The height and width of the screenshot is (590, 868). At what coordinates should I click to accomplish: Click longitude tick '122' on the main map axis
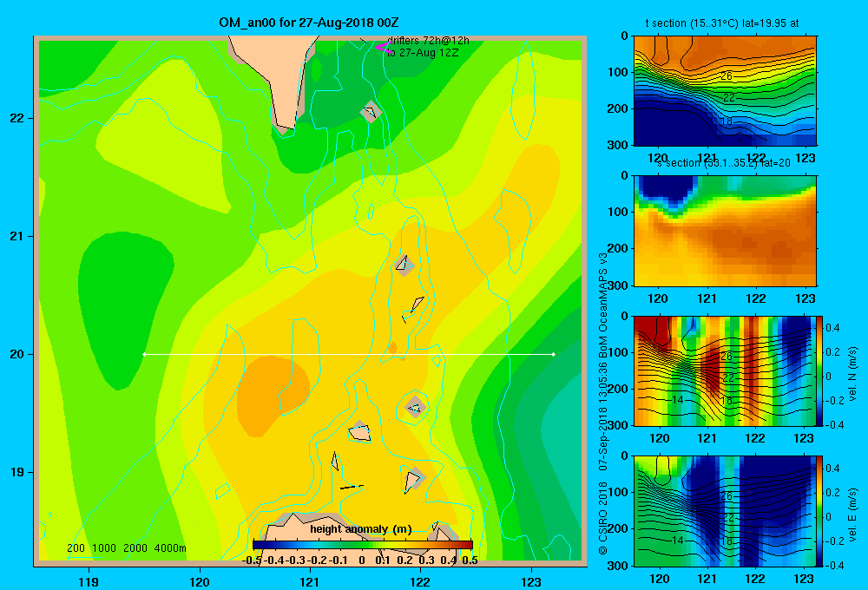(420, 581)
